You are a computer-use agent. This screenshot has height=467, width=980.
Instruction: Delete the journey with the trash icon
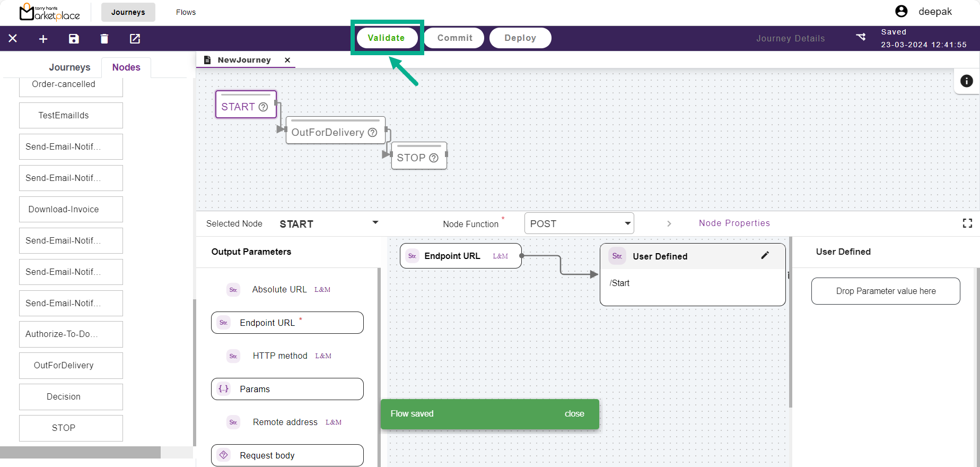pos(104,39)
